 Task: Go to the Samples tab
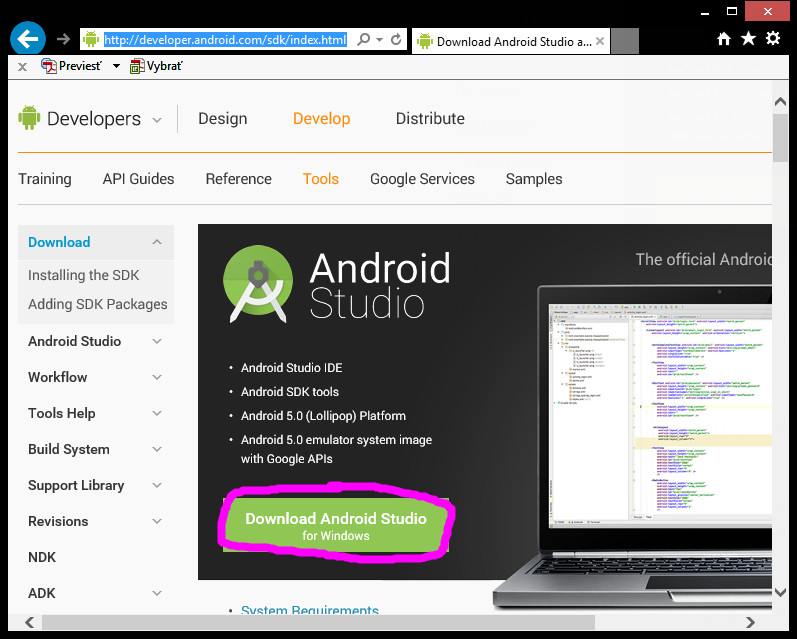coord(534,179)
